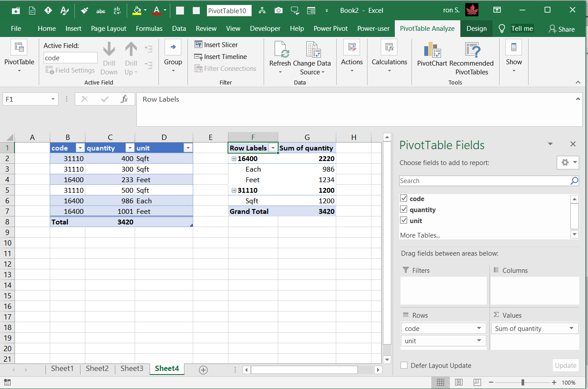Collapse the 16400 group in the pivot table
The width and height of the screenshot is (588, 389).
(234, 159)
